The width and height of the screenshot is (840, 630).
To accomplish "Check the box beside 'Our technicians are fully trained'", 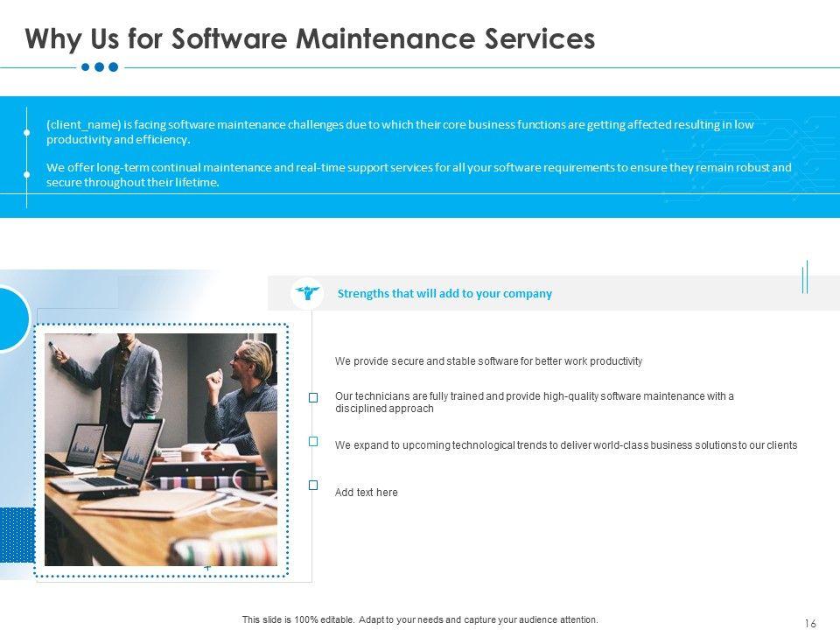I will point(313,398).
